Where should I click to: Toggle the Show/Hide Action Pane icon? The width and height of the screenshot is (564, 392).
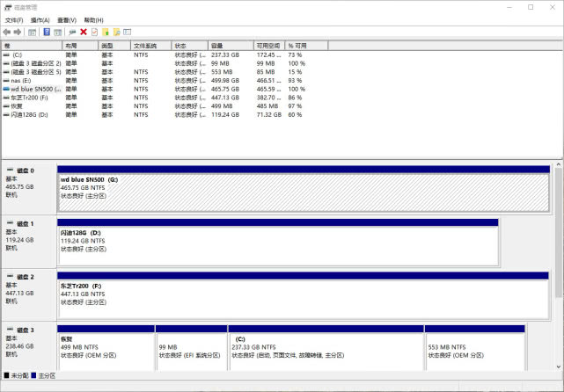click(57, 32)
